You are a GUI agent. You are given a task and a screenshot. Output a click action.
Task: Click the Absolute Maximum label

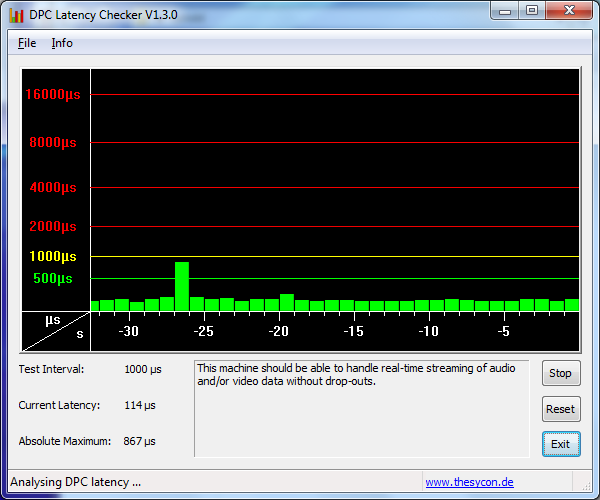coord(65,441)
